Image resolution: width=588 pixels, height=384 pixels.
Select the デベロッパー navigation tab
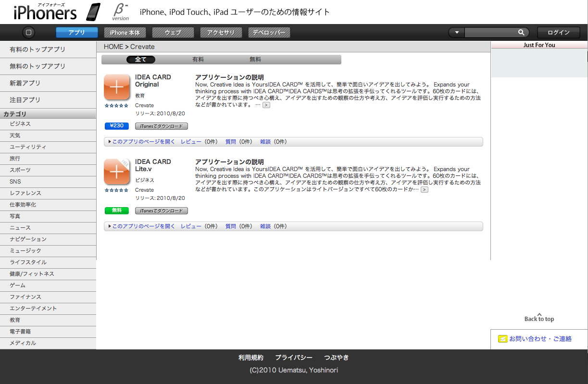[269, 33]
